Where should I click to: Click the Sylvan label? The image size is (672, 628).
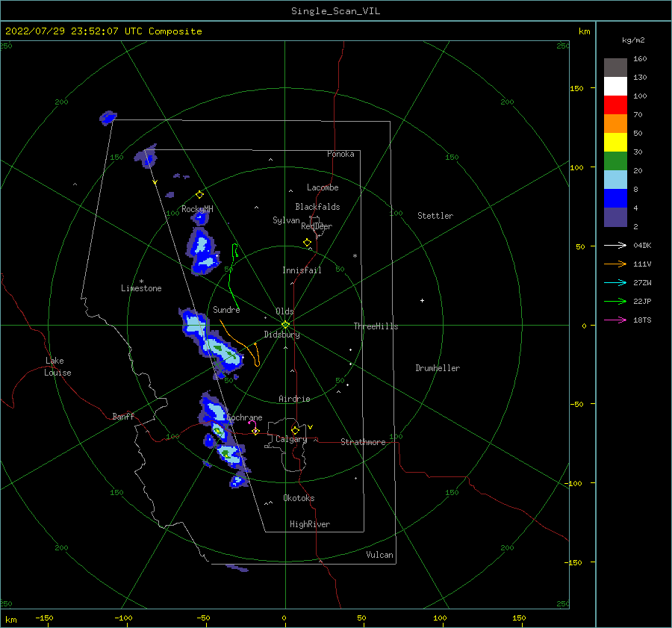286,220
